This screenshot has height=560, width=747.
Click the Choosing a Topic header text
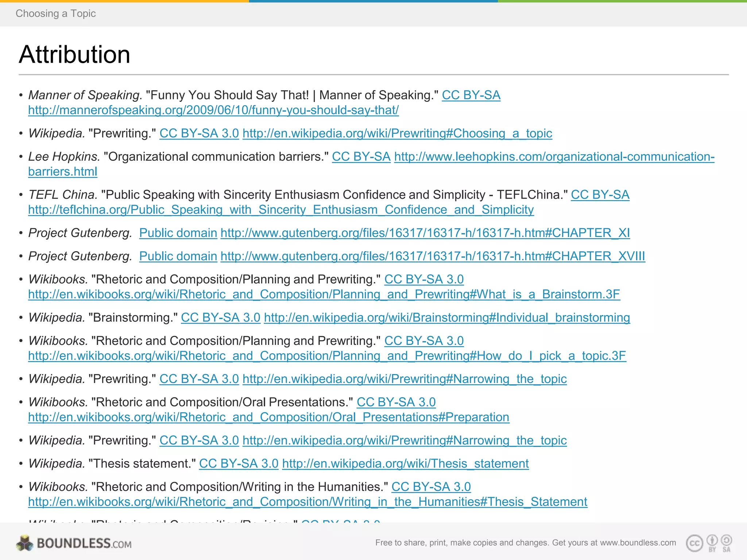pyautogui.click(x=55, y=13)
